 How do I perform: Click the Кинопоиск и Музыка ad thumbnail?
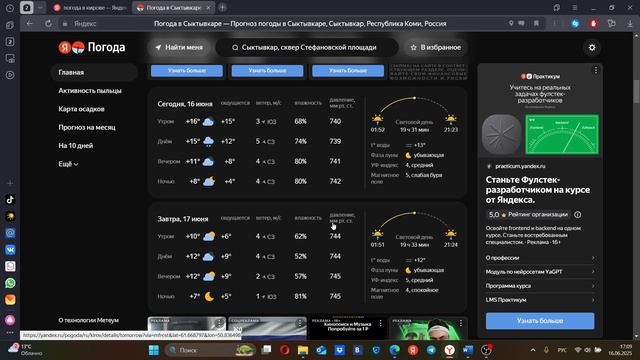(347, 328)
